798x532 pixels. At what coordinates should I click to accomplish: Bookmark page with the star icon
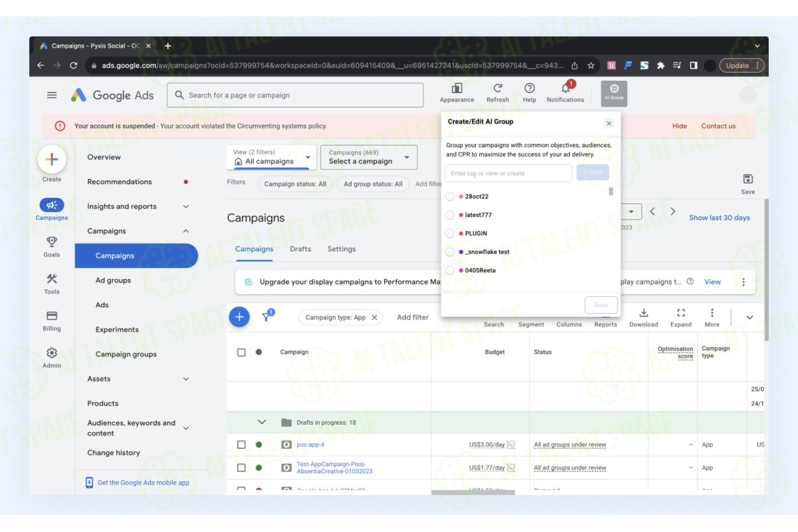591,65
